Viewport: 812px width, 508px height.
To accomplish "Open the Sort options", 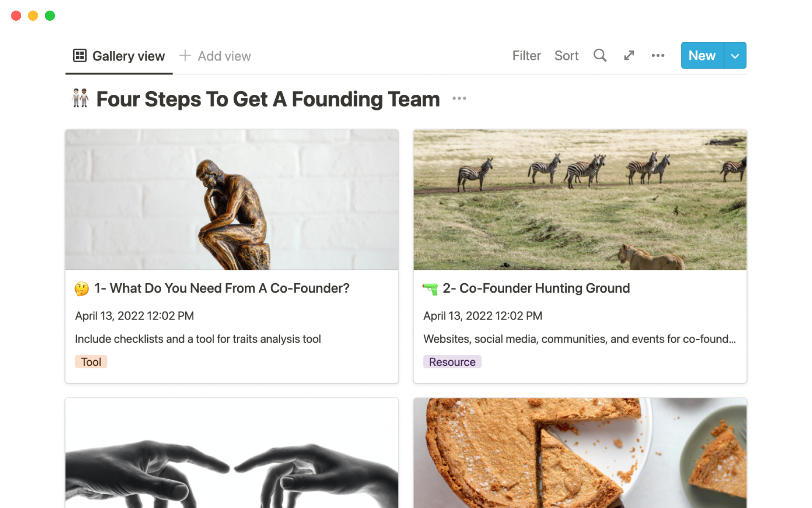I will click(x=566, y=55).
